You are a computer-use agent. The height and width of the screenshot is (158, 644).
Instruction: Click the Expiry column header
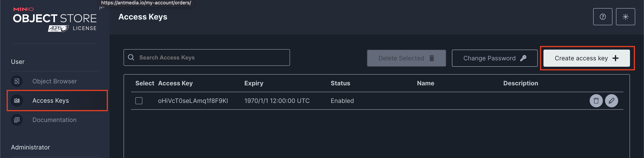[x=254, y=83]
